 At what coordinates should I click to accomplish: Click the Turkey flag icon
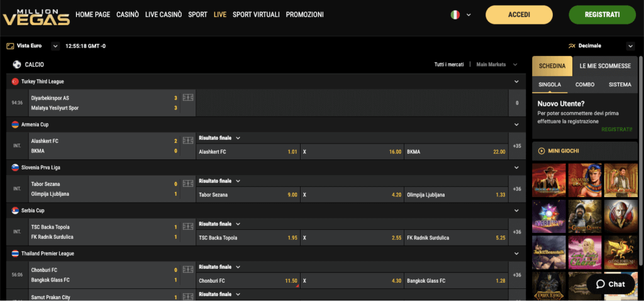click(15, 81)
